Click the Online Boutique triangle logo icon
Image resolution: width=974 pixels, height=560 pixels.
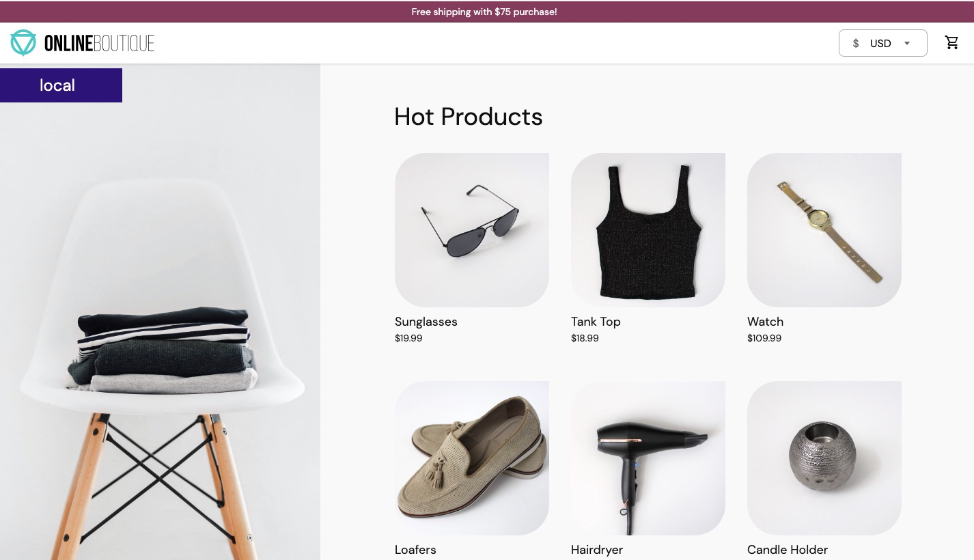tap(23, 42)
